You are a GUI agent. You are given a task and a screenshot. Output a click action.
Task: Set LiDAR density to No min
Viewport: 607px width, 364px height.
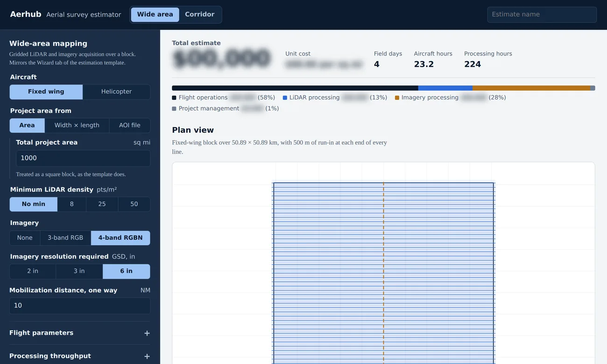[34, 204]
